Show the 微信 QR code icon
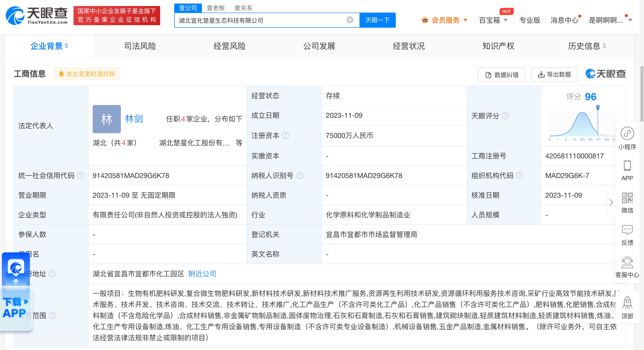The width and height of the screenshot is (644, 350). click(x=627, y=198)
